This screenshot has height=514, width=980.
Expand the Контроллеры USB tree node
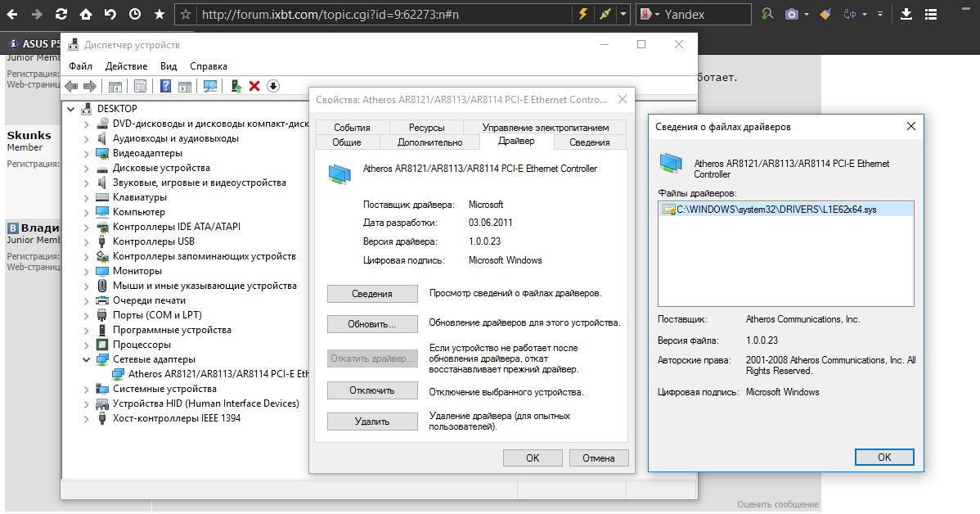(x=86, y=241)
